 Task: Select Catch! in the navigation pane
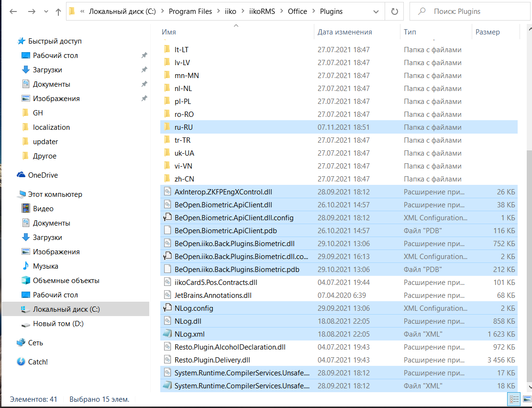[x=38, y=362]
